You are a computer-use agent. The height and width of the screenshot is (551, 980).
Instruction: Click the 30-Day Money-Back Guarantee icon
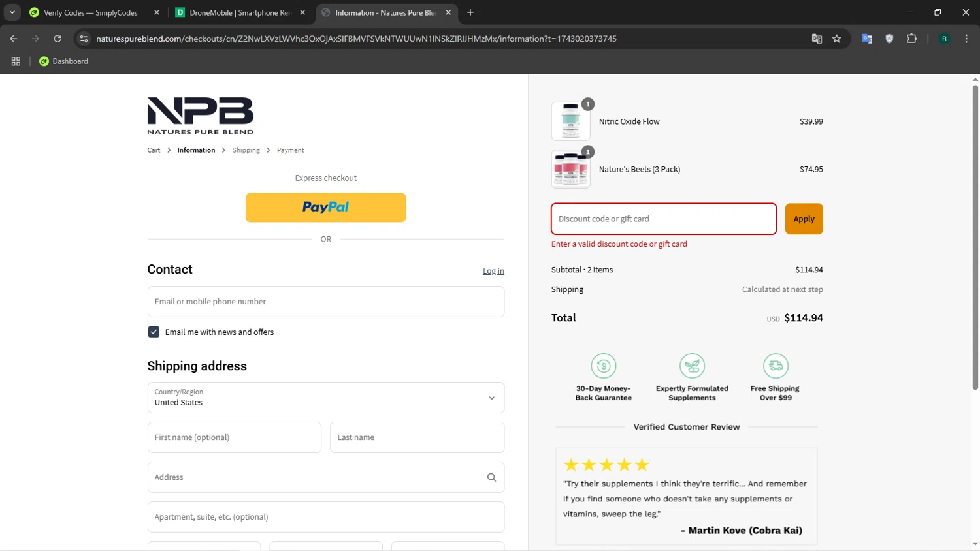click(603, 366)
